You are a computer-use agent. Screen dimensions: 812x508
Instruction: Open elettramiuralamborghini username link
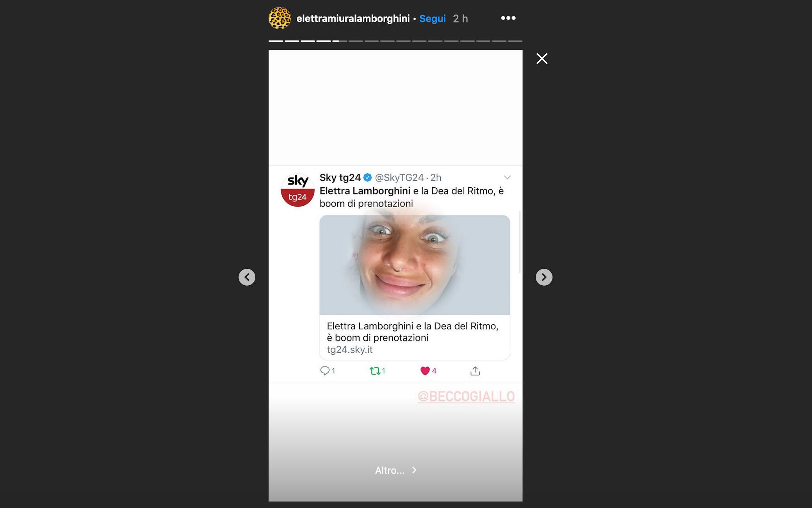pos(353,18)
